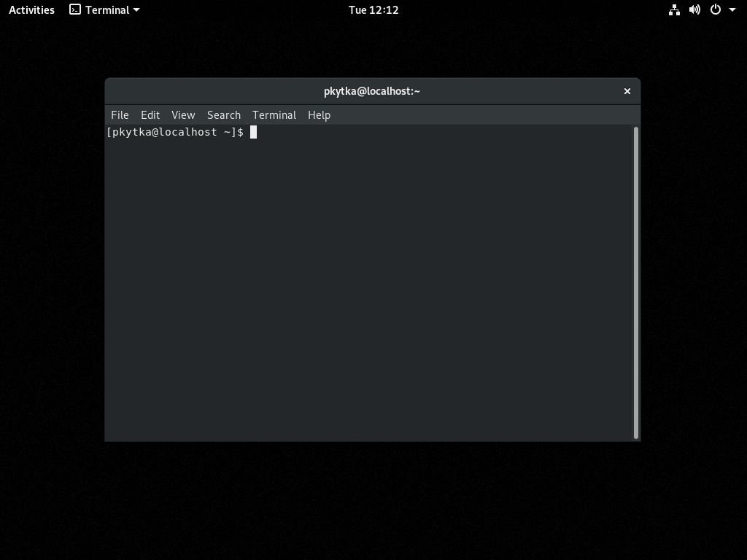Screen dimensions: 747x560
Task: Close the terminal window
Action: click(x=627, y=91)
